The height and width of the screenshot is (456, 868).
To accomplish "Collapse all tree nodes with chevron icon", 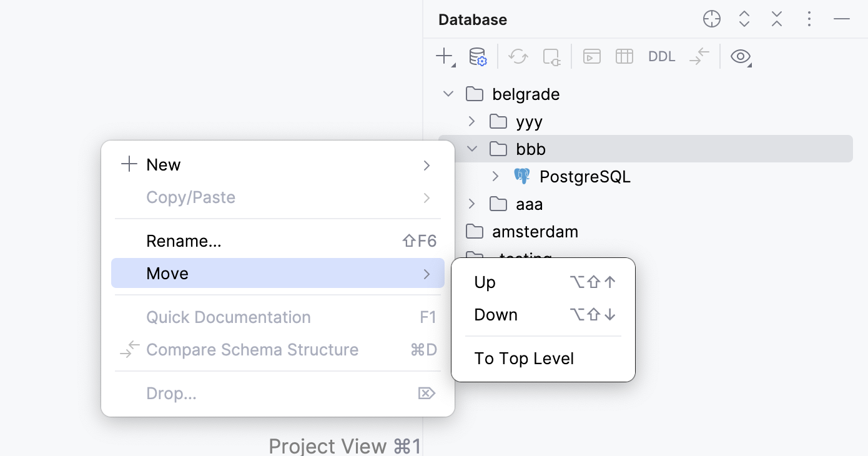I will (776, 19).
